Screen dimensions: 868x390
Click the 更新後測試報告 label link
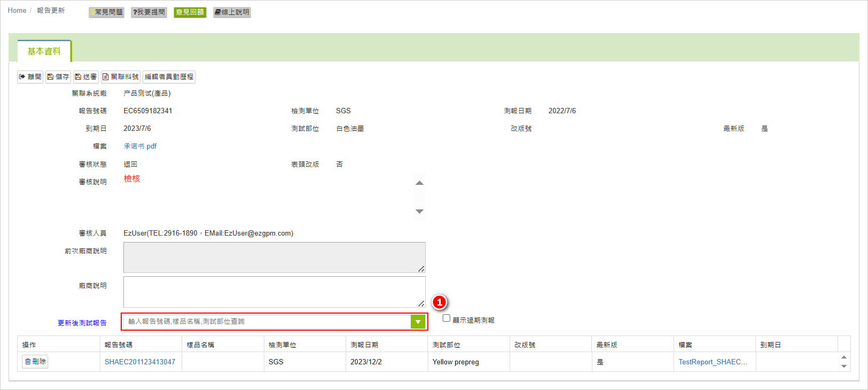[x=82, y=323]
